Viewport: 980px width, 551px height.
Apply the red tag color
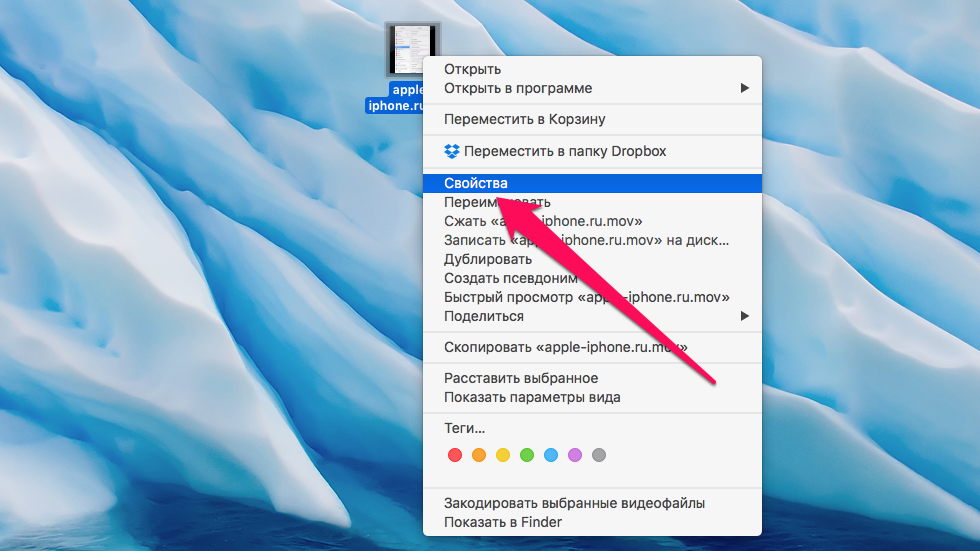pos(455,455)
